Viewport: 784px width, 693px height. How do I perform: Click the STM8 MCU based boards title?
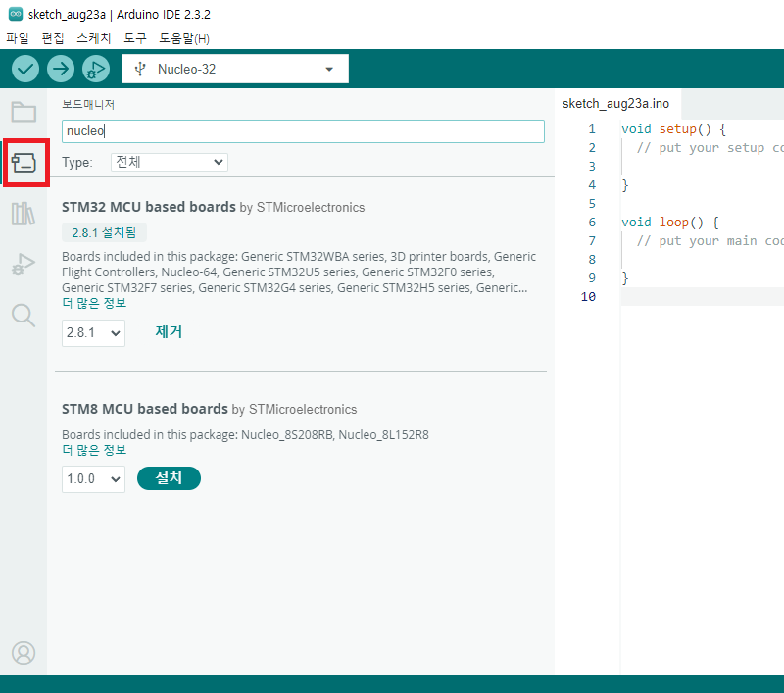point(144,409)
